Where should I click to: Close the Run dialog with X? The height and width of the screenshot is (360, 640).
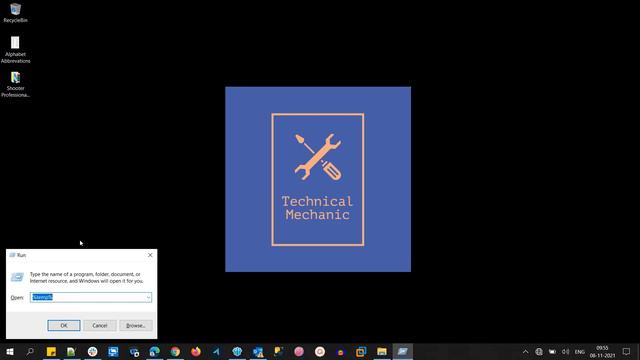(x=150, y=255)
